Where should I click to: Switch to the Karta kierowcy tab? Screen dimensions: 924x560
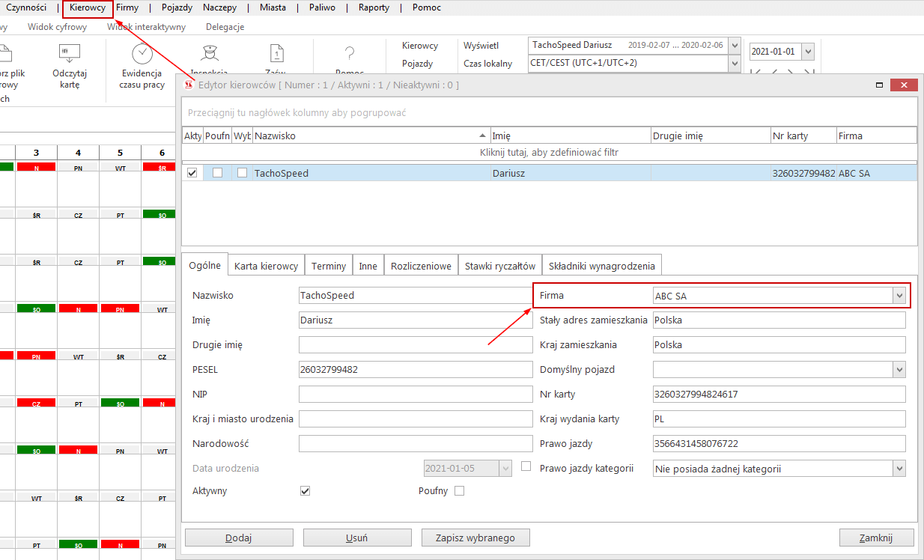pyautogui.click(x=266, y=266)
